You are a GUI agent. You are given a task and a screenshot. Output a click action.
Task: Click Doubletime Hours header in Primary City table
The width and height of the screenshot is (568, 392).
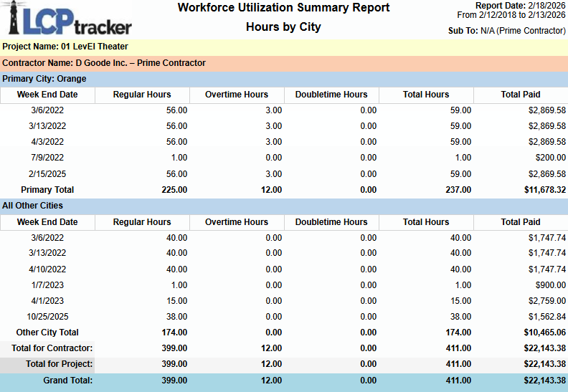tap(331, 95)
